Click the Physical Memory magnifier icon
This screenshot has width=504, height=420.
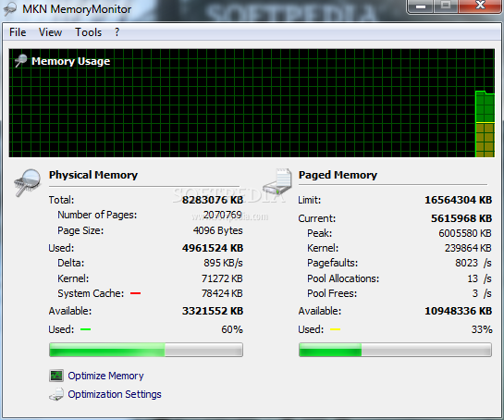28,182
